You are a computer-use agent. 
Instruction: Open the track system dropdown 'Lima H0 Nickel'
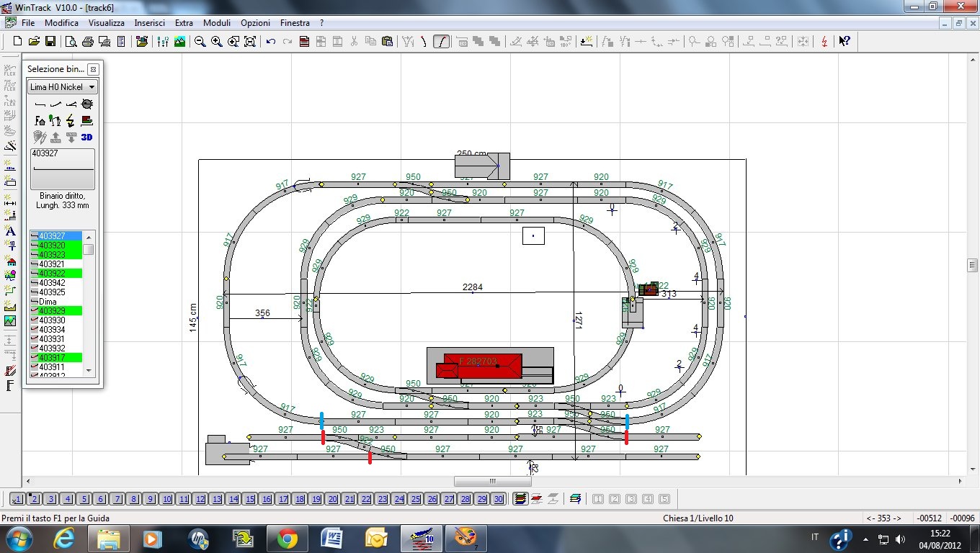click(63, 87)
